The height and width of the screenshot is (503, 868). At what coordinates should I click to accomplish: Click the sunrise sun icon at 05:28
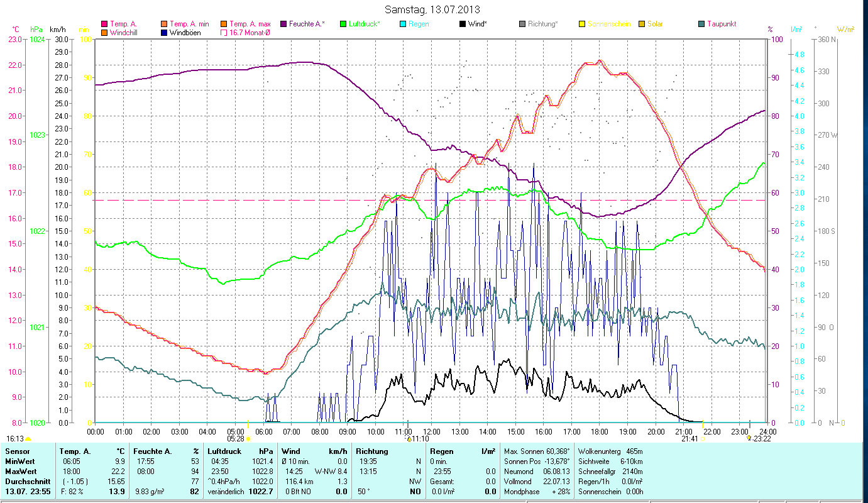coord(248,439)
